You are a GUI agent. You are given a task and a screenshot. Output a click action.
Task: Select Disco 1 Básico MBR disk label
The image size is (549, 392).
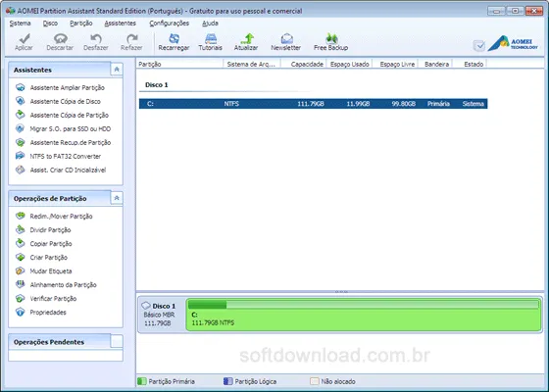coord(161,315)
